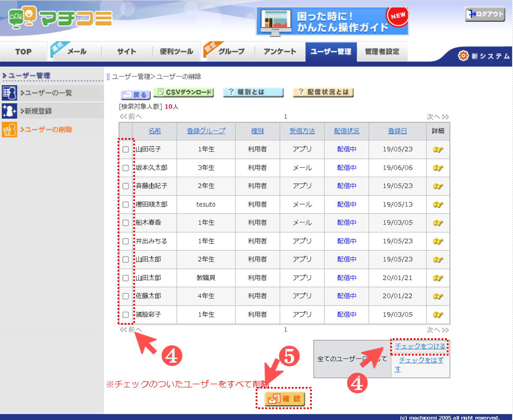Click ユーザーの削除 sidebar icon
Screen dimensions: 513x420
pyautogui.click(x=9, y=130)
